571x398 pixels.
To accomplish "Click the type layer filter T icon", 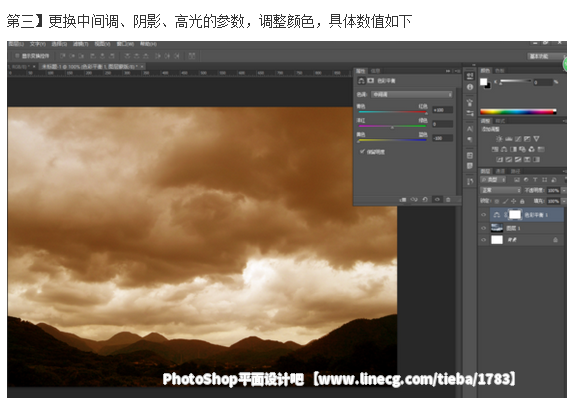I will [535, 180].
